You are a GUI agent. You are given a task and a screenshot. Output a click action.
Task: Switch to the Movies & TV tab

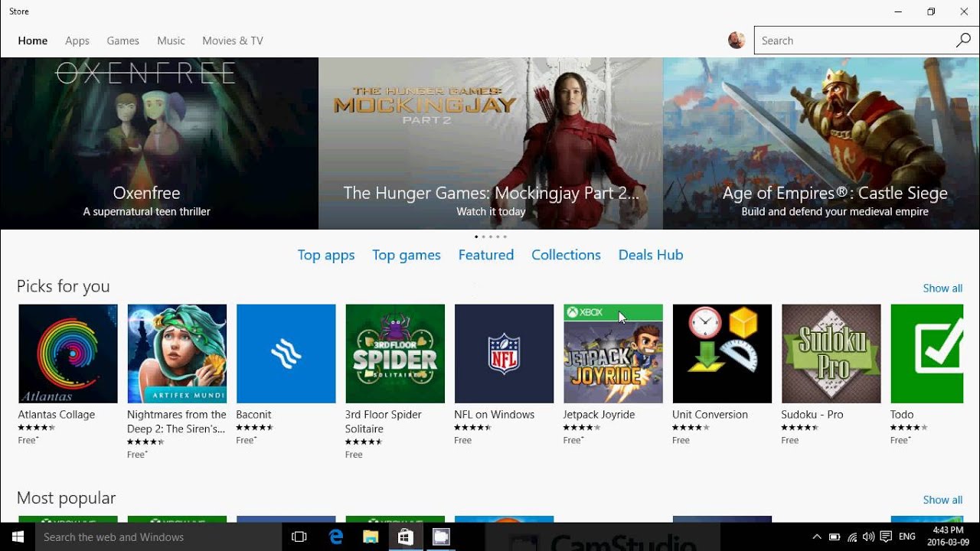tap(233, 41)
